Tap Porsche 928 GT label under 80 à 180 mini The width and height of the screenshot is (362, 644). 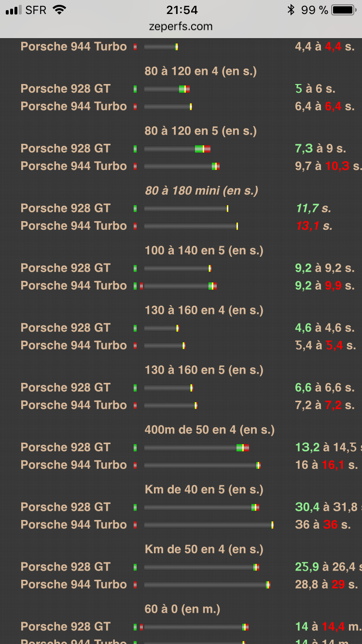(x=66, y=209)
